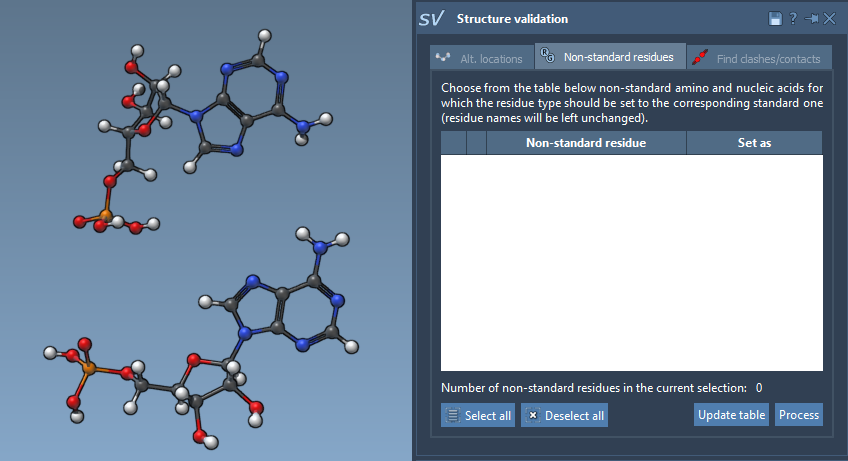Screen dimensions: 848x461
Task: Select the Non-standard residues tab
Action: point(610,57)
